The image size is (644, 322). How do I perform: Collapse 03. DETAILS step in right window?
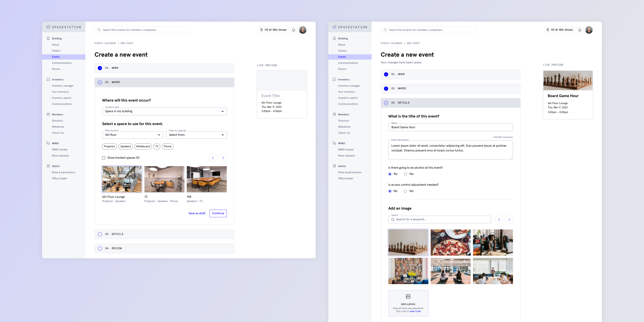(451, 103)
